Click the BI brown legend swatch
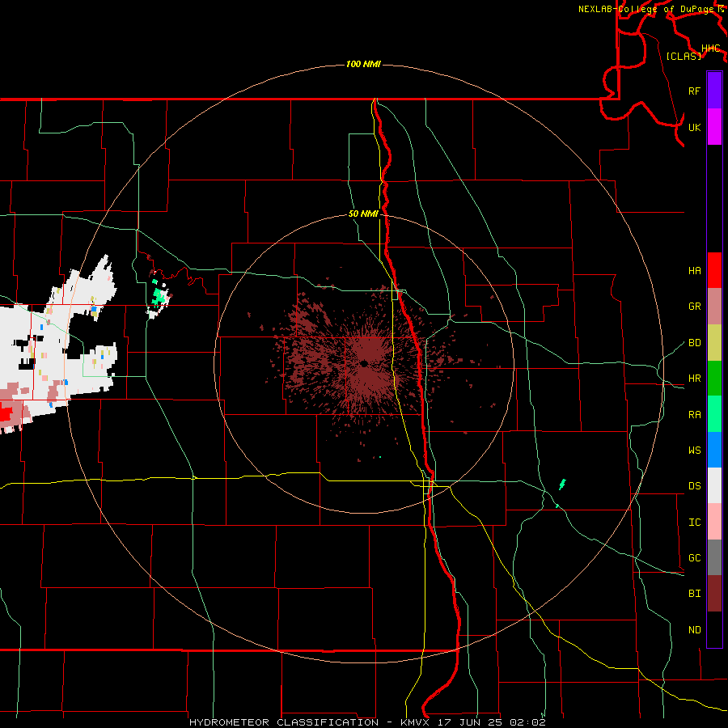 tap(714, 594)
